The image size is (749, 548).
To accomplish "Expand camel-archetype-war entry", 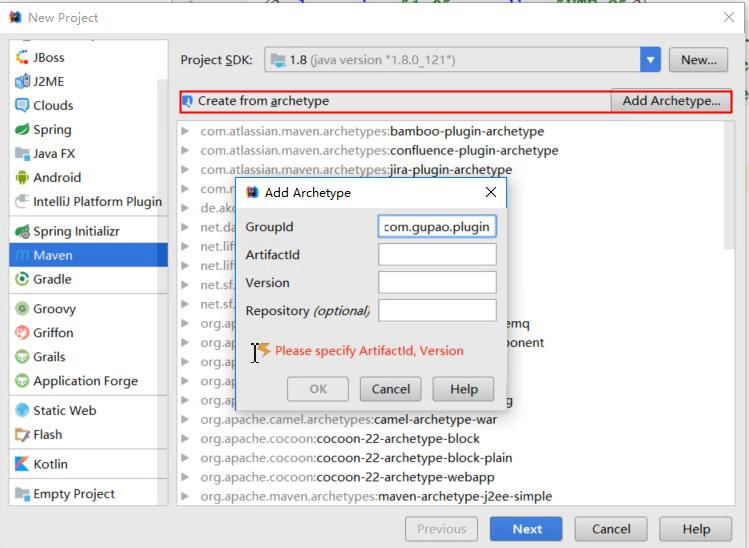I will 185,419.
